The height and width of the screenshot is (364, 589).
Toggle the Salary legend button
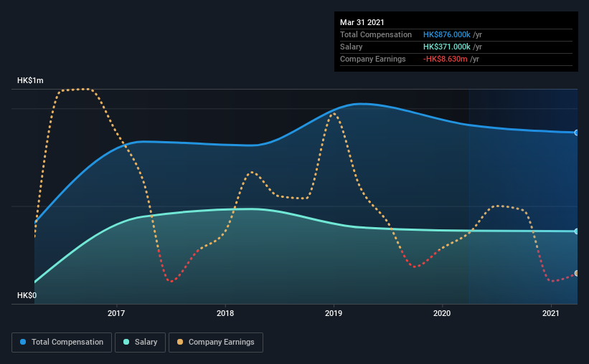coord(140,343)
